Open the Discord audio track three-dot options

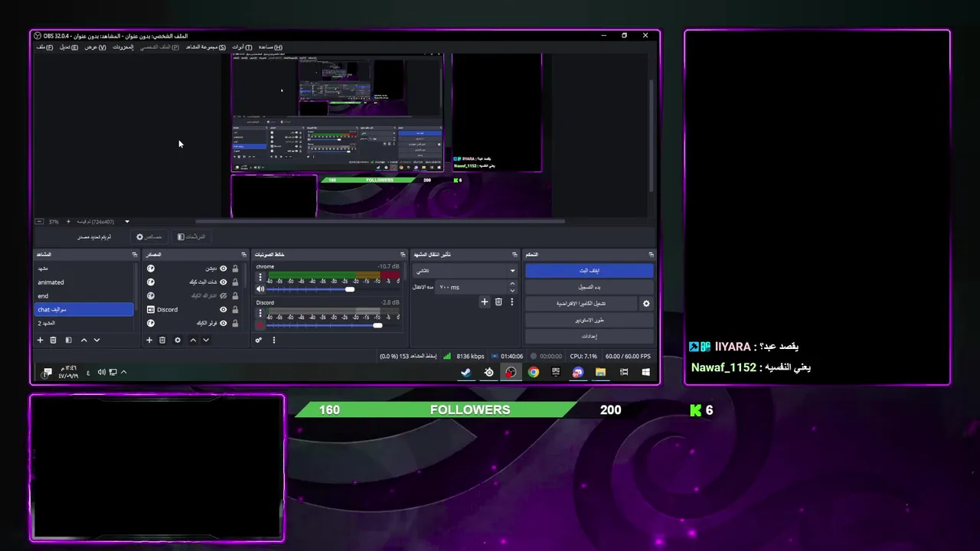pos(260,314)
